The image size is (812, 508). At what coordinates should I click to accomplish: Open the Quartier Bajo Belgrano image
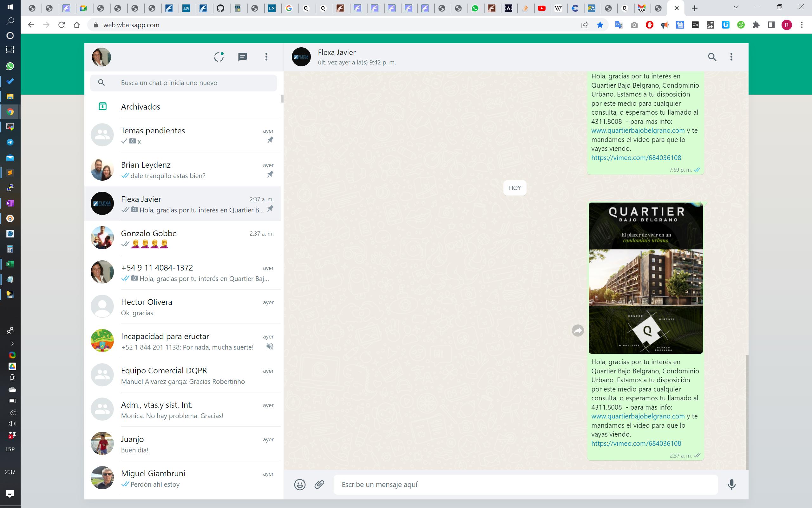[645, 278]
